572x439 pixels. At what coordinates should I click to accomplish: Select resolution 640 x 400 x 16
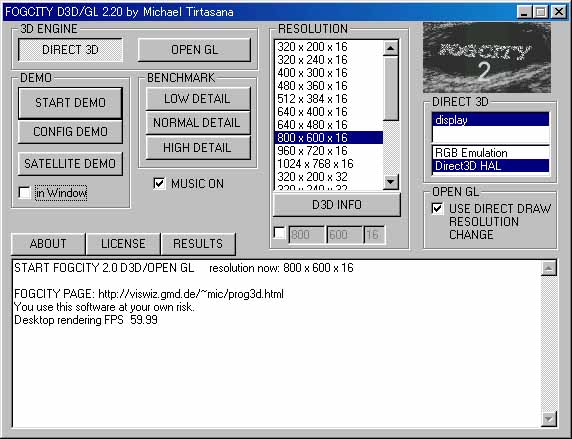tap(329, 112)
